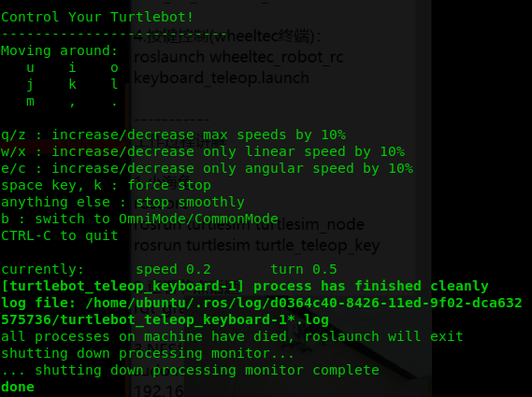Click the 'turn 0.5' value

(304, 269)
